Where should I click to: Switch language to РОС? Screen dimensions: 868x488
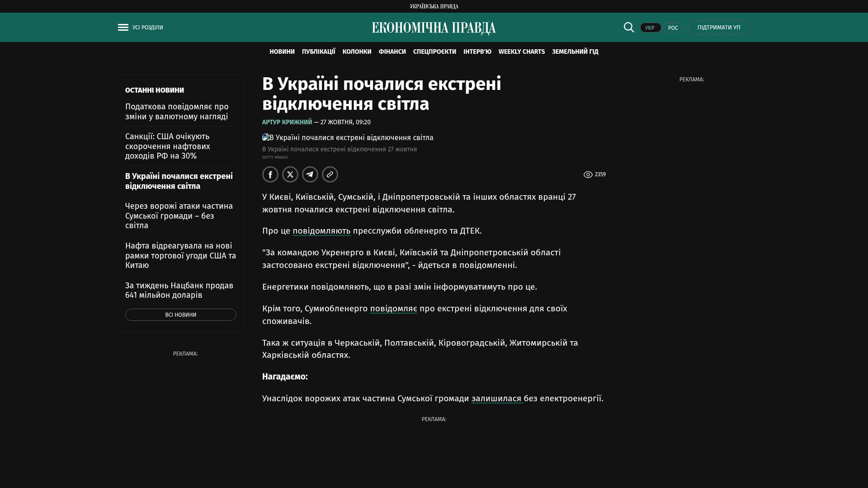[x=673, y=28]
